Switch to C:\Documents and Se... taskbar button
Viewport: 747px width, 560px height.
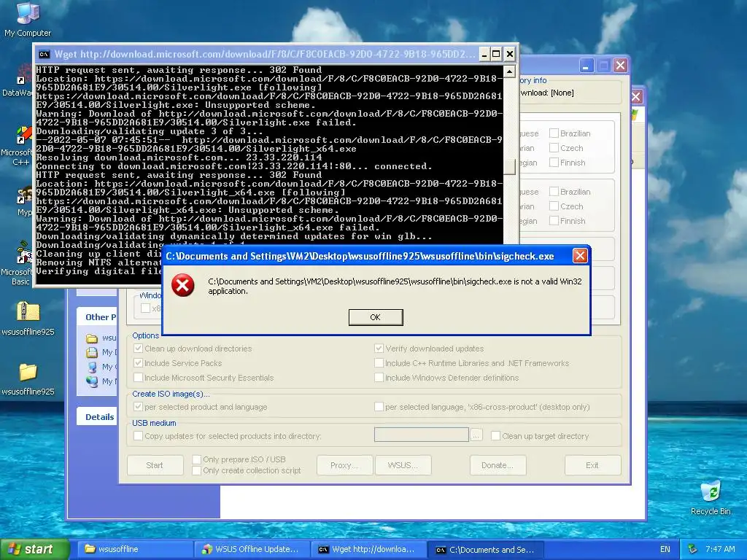pos(486,550)
